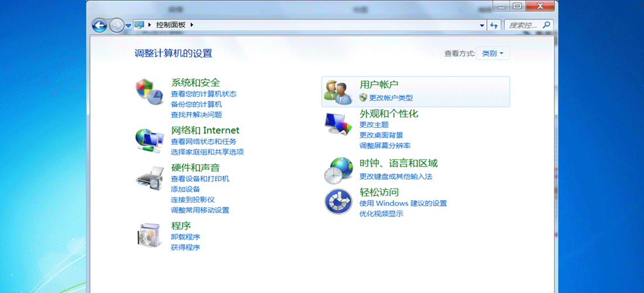
Task: Open 调整常用移动设置 link
Action: coord(200,210)
